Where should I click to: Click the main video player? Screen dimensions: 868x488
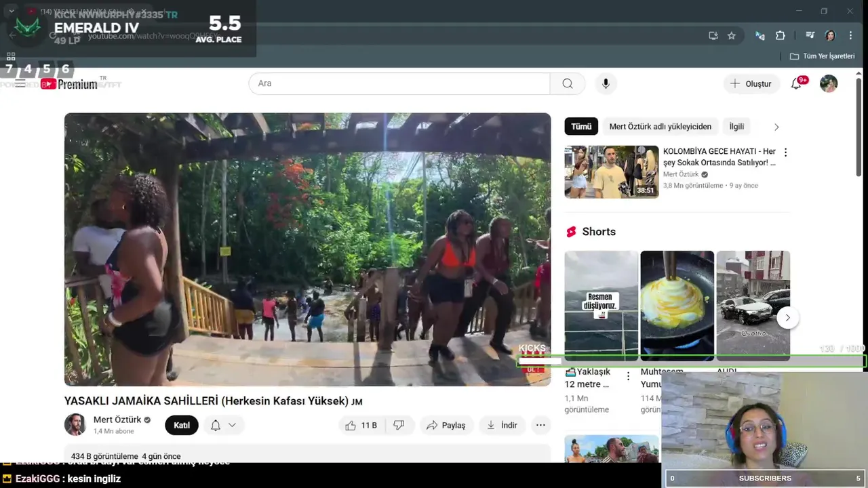click(308, 249)
